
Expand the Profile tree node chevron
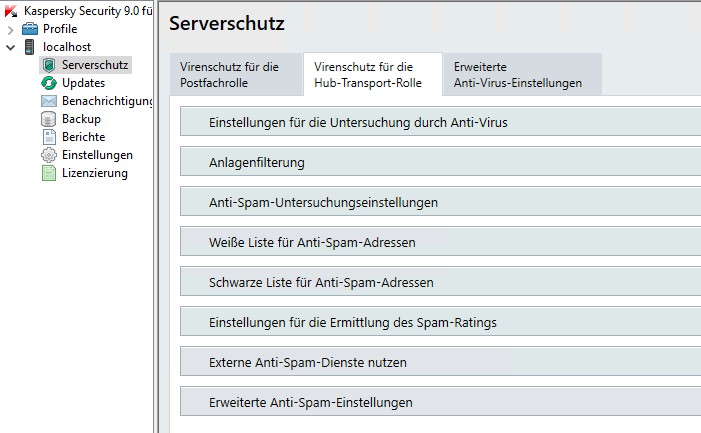click(x=11, y=30)
